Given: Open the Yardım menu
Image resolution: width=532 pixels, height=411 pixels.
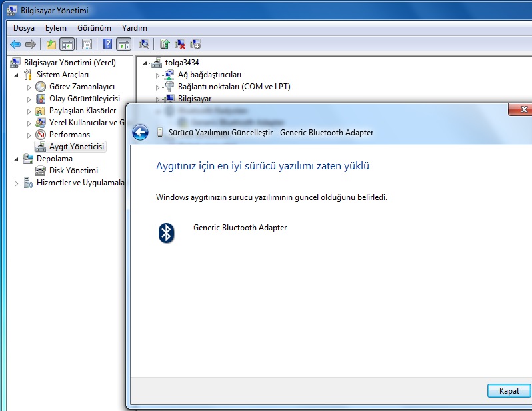Looking at the screenshot, I should click(135, 28).
